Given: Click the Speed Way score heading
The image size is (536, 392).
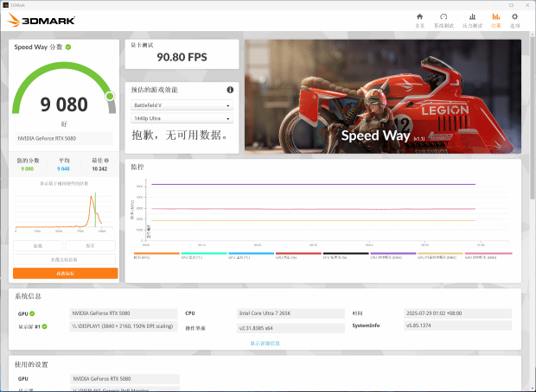Looking at the screenshot, I should coord(38,47).
